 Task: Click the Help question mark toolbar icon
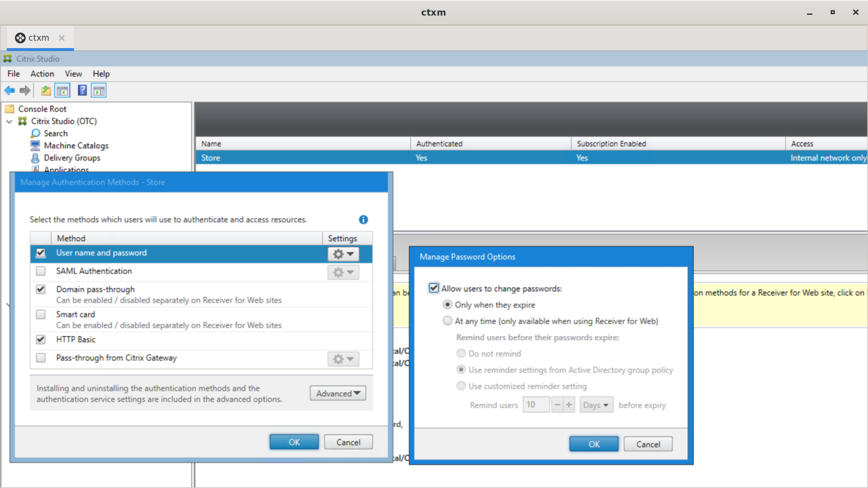tap(82, 90)
